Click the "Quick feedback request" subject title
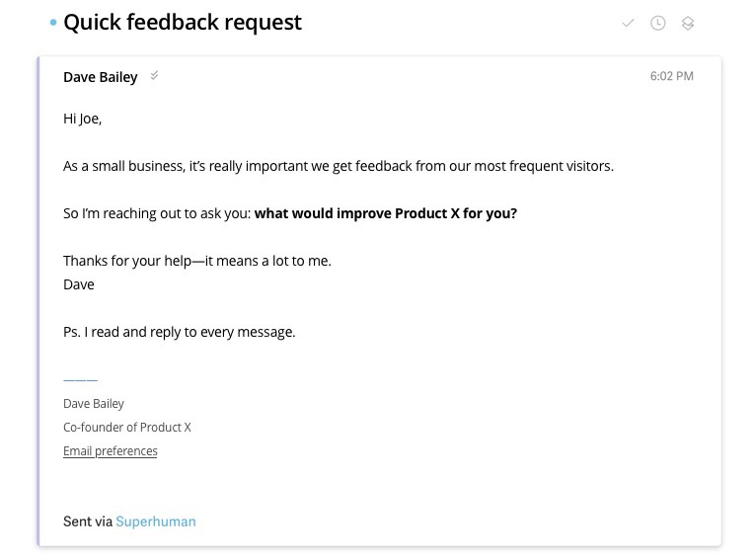756x558 pixels. [183, 22]
